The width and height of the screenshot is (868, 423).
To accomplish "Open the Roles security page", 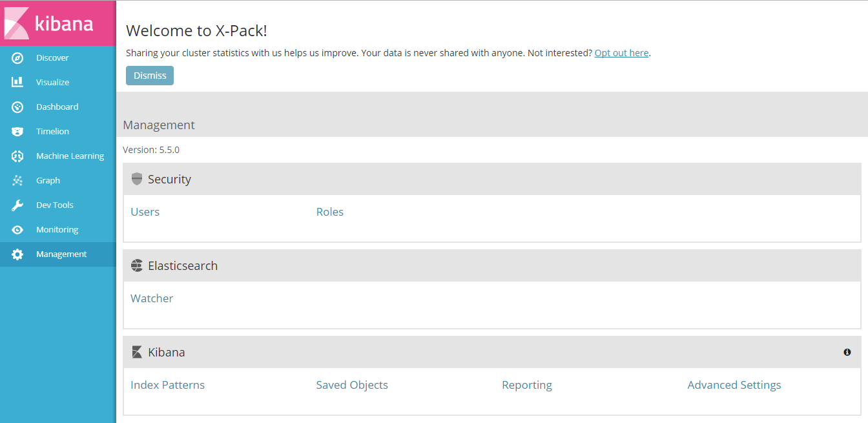I will (x=330, y=212).
